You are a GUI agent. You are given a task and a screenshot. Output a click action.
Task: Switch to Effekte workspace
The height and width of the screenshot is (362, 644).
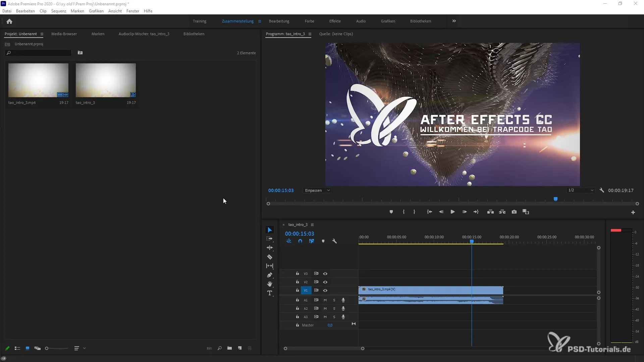[x=335, y=21]
